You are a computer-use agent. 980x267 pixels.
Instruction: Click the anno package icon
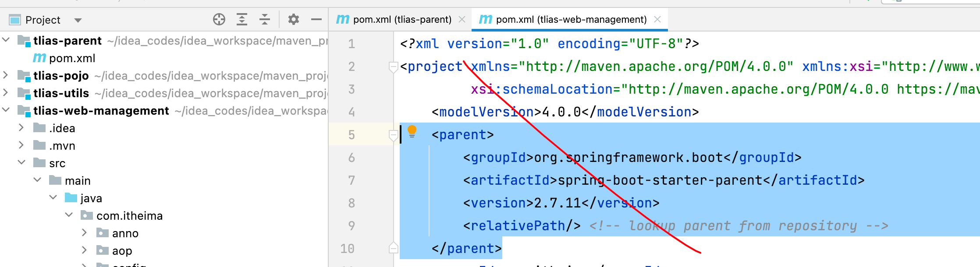pos(103,233)
